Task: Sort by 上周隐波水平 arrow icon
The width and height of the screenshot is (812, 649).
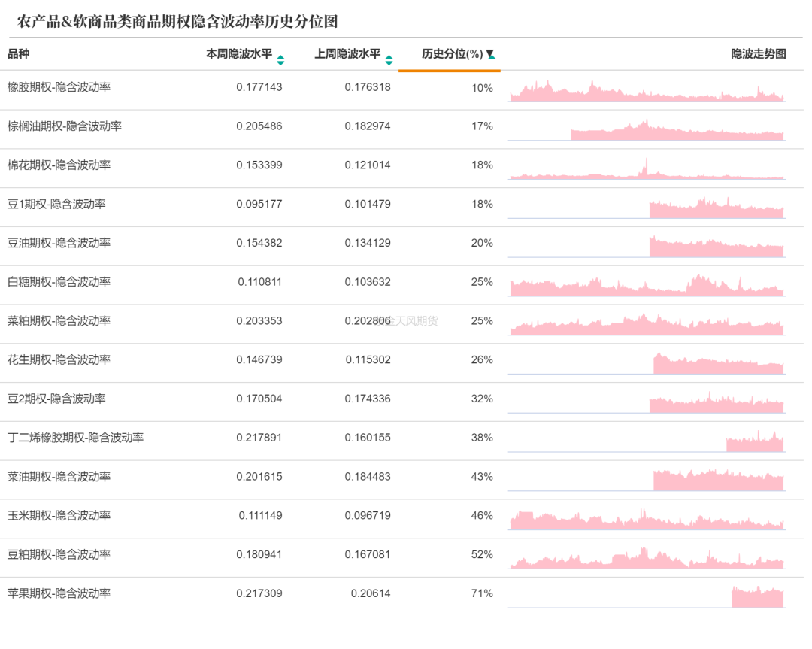Action: point(389,60)
